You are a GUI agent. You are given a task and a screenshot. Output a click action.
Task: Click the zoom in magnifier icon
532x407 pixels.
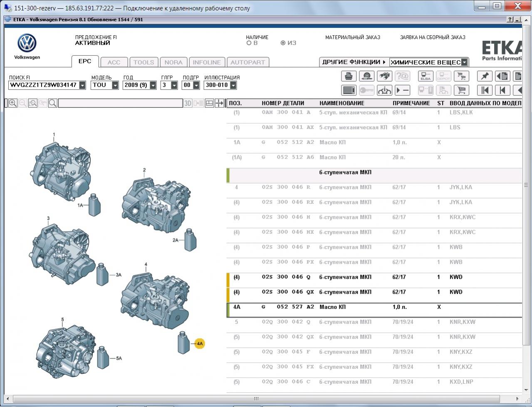click(x=13, y=103)
